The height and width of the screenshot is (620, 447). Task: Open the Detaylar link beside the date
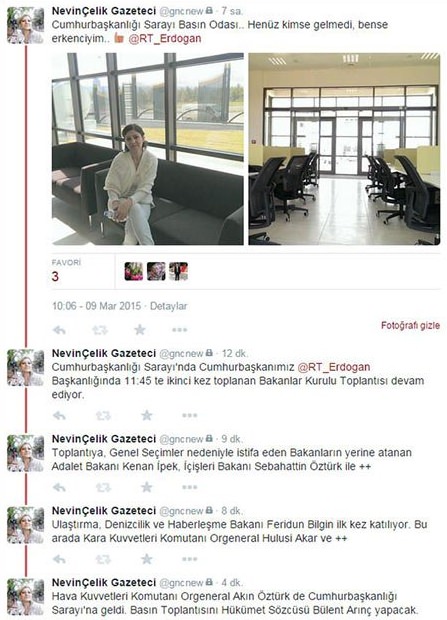[x=169, y=306]
